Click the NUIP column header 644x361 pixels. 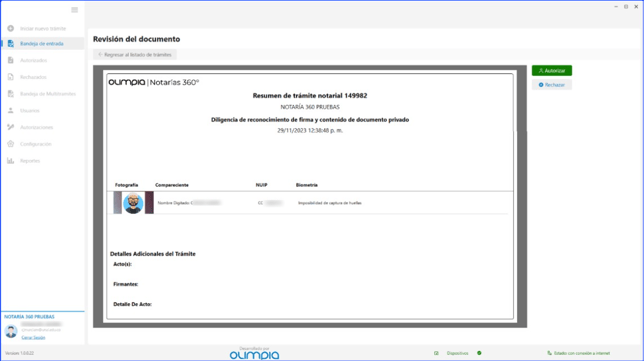[x=261, y=185]
